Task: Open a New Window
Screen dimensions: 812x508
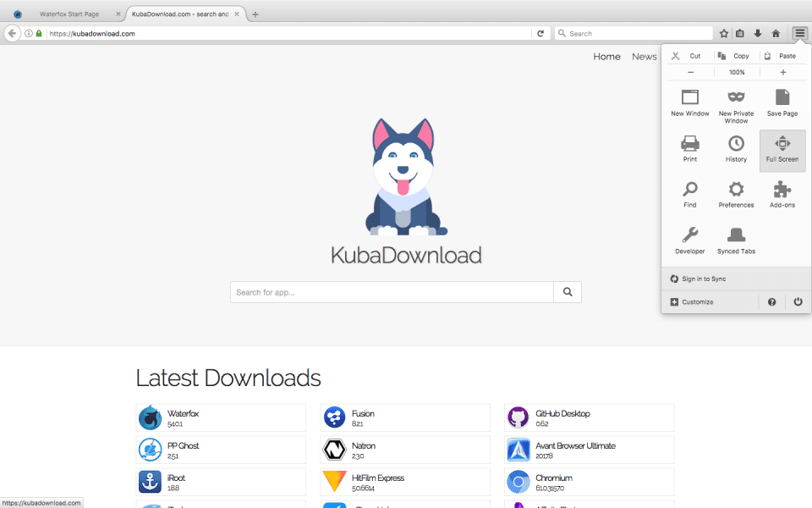Action: (x=690, y=102)
